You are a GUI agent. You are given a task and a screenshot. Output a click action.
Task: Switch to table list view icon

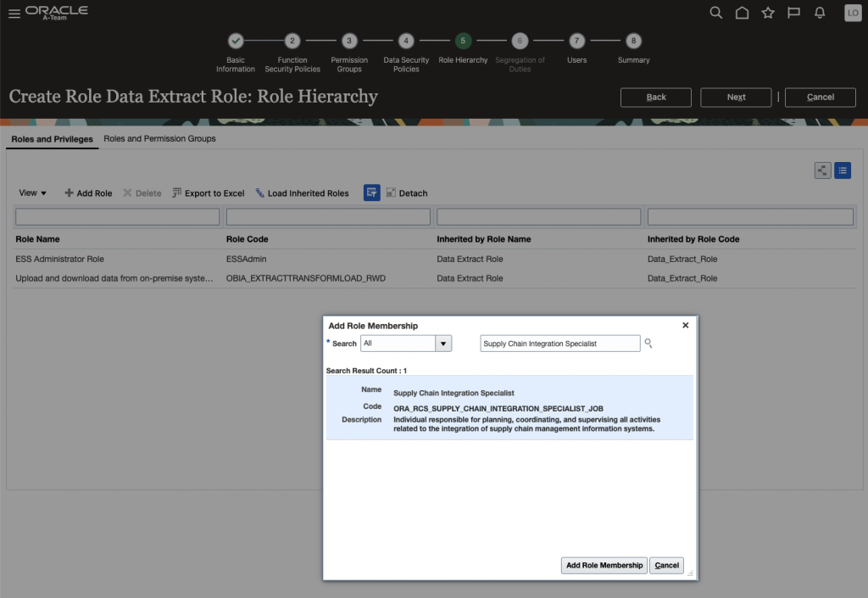pyautogui.click(x=843, y=170)
